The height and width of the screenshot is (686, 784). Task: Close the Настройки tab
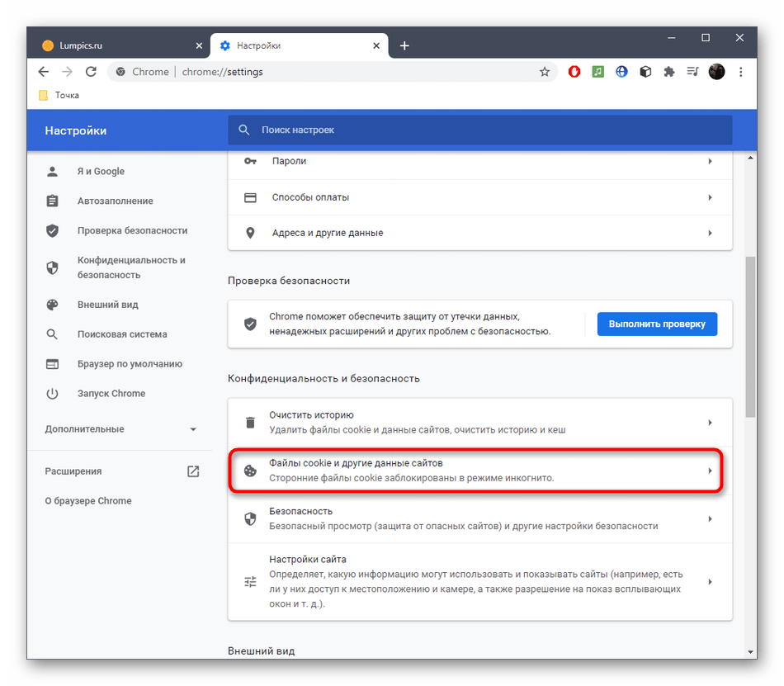[376, 45]
